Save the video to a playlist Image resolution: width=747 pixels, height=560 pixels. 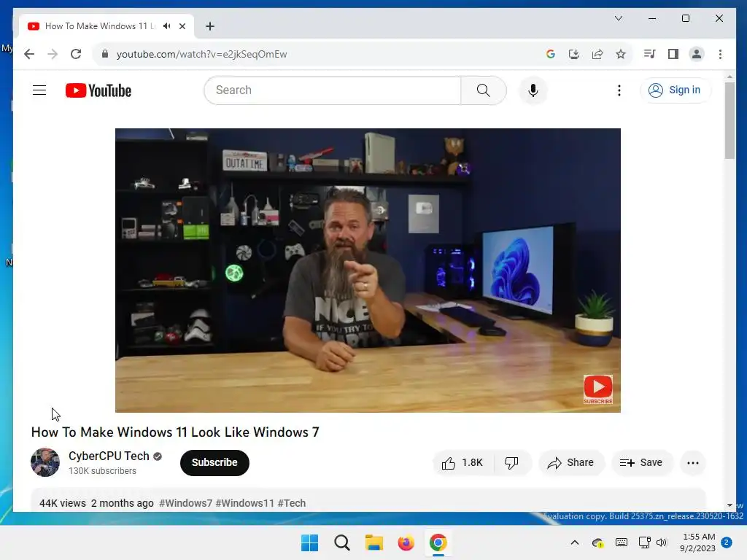641,463
